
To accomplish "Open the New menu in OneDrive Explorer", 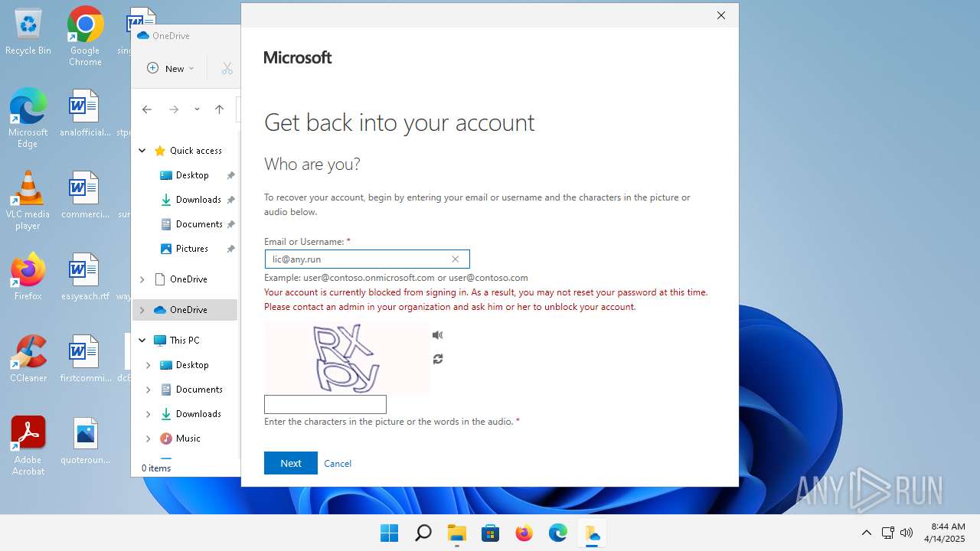I will coord(171,68).
